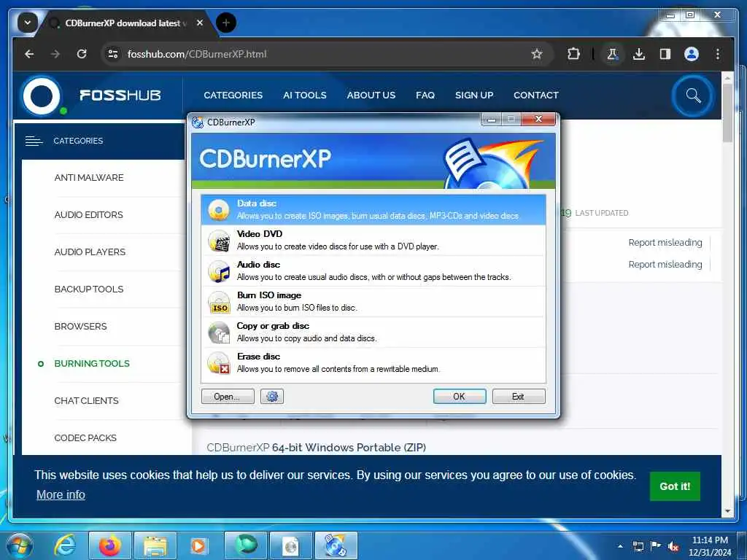Viewport: 747px width, 560px height.
Task: Select the Data disc option icon
Action: [x=219, y=209]
